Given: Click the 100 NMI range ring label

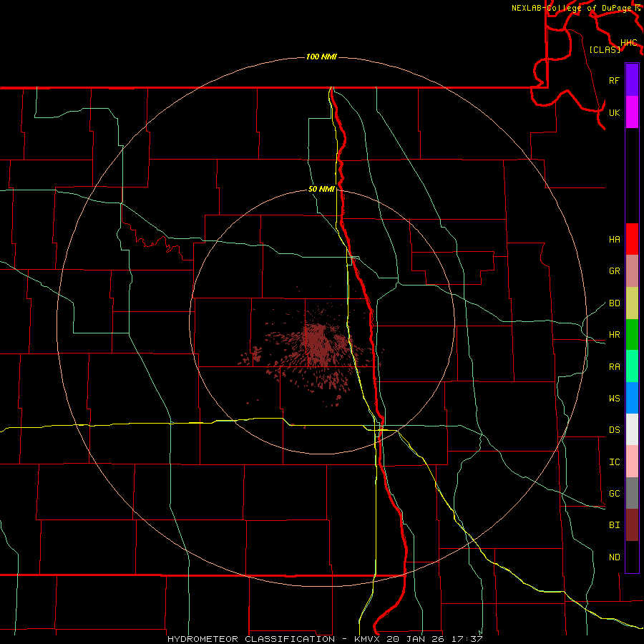Looking at the screenshot, I should click(321, 57).
